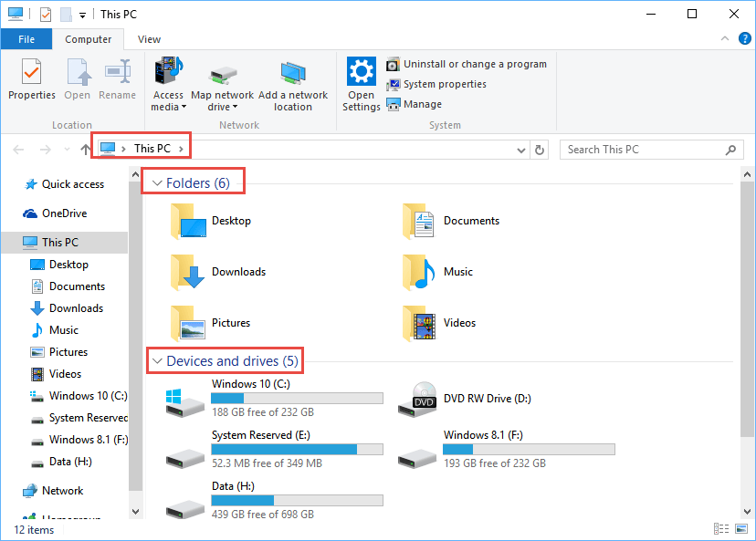Go up one level with up arrow
Screen dimensions: 756x541
point(85,150)
